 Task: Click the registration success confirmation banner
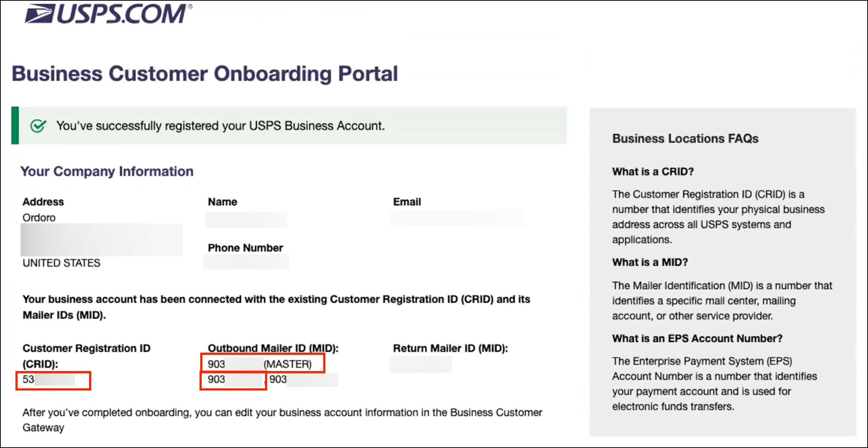point(290,125)
